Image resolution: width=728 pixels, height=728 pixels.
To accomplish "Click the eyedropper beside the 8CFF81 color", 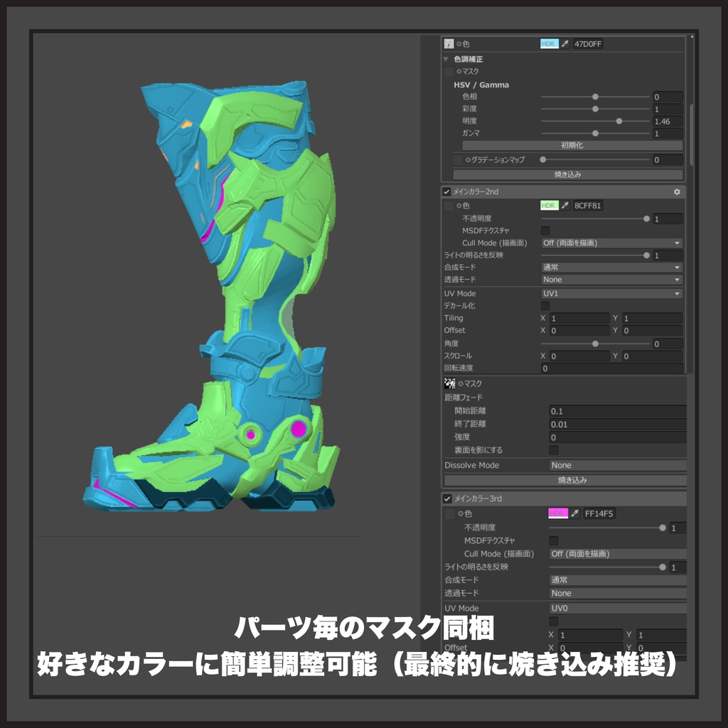I will (x=564, y=205).
